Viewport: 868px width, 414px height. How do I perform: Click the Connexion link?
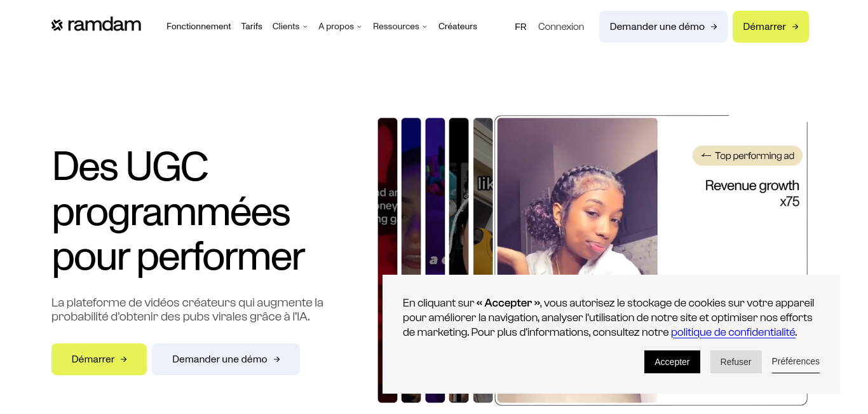coord(561,27)
